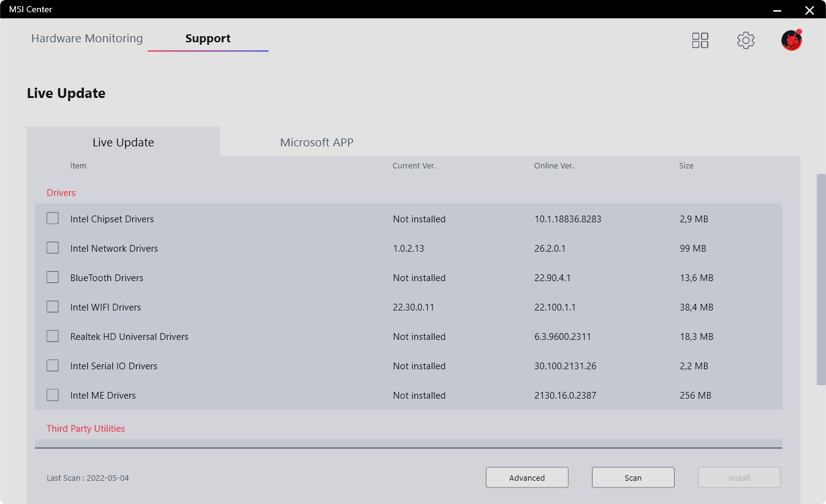The height and width of the screenshot is (504, 826).
Task: Click the Install button
Action: 739,478
